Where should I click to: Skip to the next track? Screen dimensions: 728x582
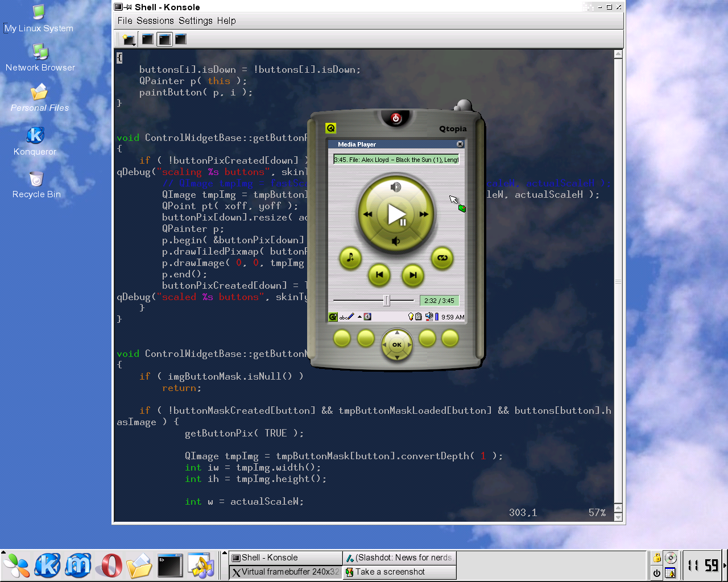pos(413,275)
